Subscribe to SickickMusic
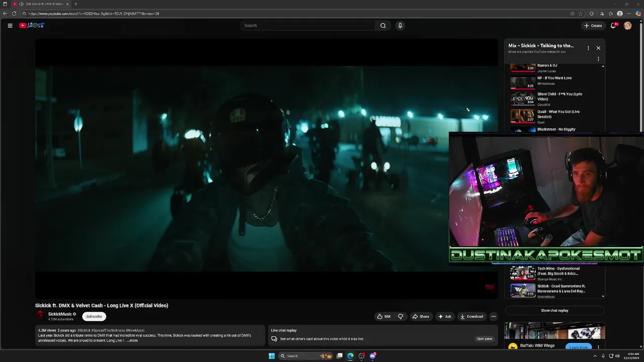Viewport: 644px width, 362px height. 94,316
